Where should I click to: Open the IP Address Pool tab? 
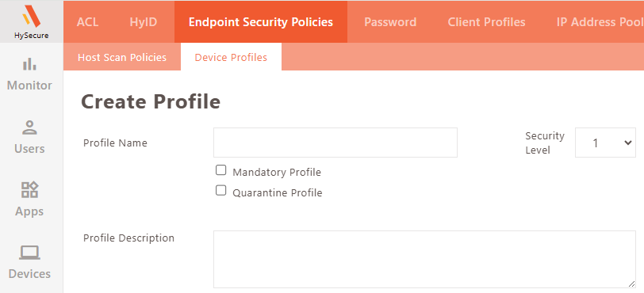pyautogui.click(x=600, y=21)
